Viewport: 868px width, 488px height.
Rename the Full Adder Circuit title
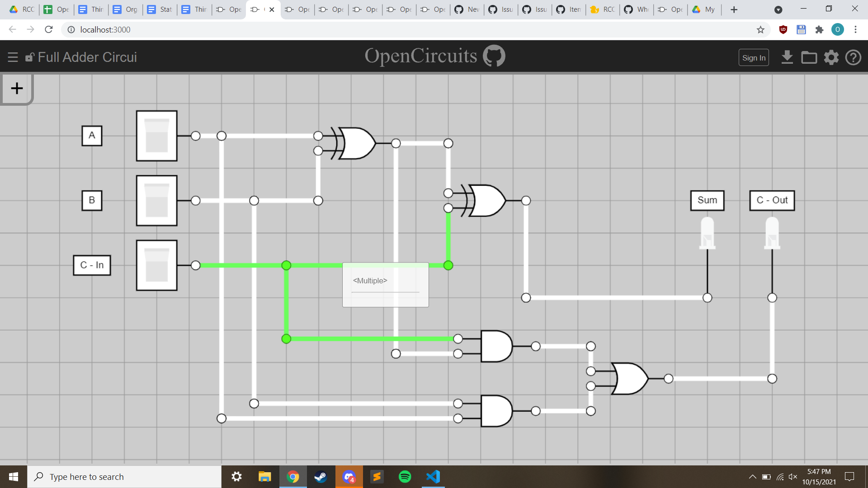[x=87, y=57]
